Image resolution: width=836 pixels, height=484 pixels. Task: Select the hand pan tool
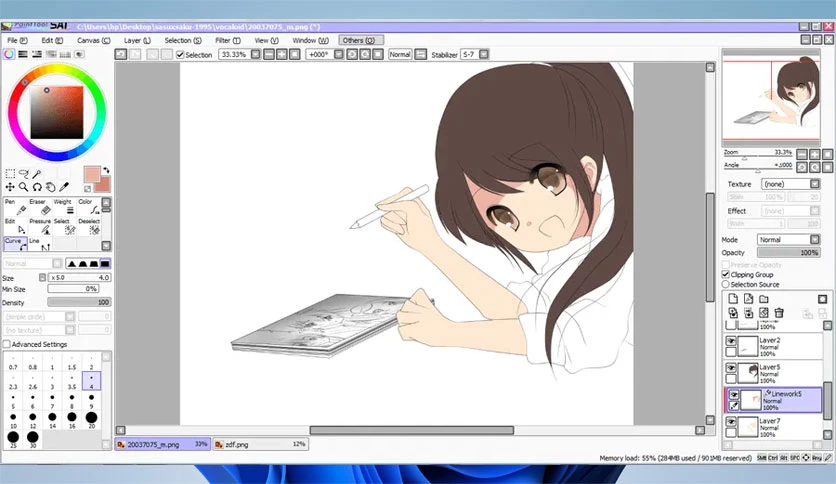pos(51,187)
